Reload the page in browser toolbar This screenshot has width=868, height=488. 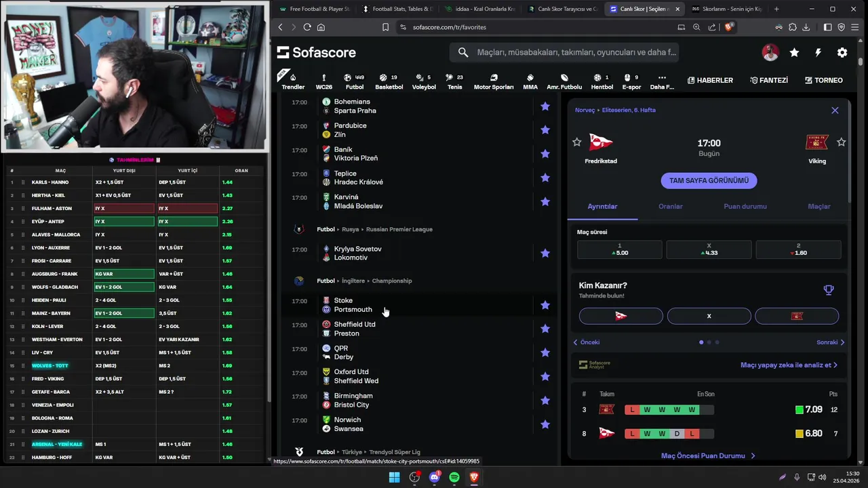tap(307, 27)
